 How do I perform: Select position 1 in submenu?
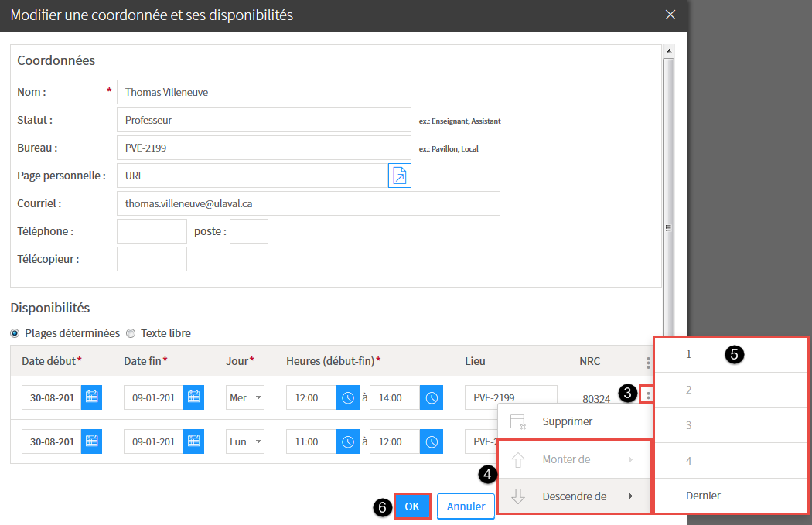coord(732,355)
